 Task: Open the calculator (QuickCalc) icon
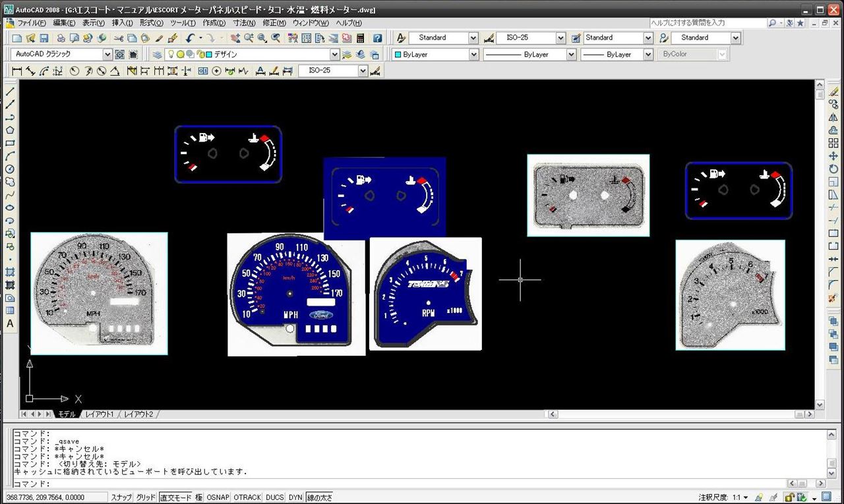coord(360,38)
